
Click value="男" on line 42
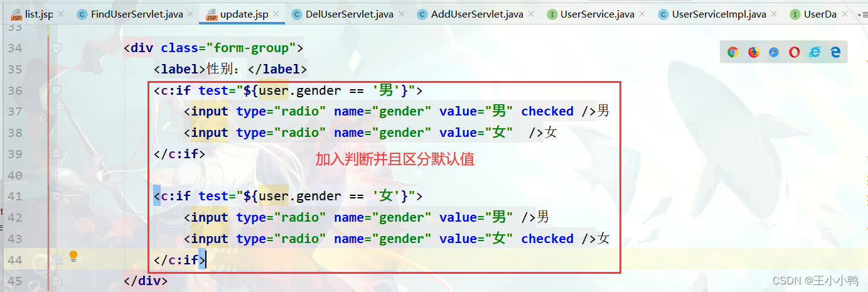pos(478,217)
